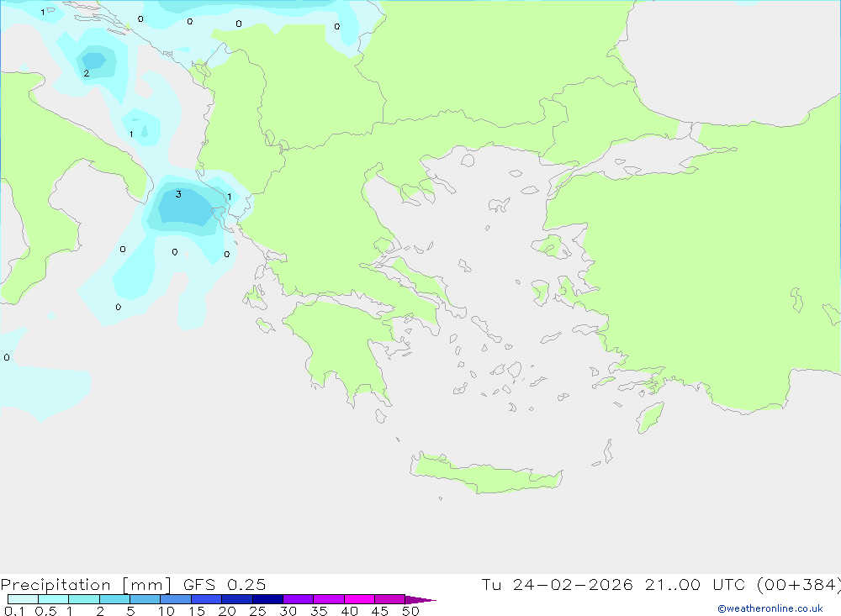This screenshot has height=616, width=841.
Task: Click the legend label '30'
Action: [x=288, y=611]
